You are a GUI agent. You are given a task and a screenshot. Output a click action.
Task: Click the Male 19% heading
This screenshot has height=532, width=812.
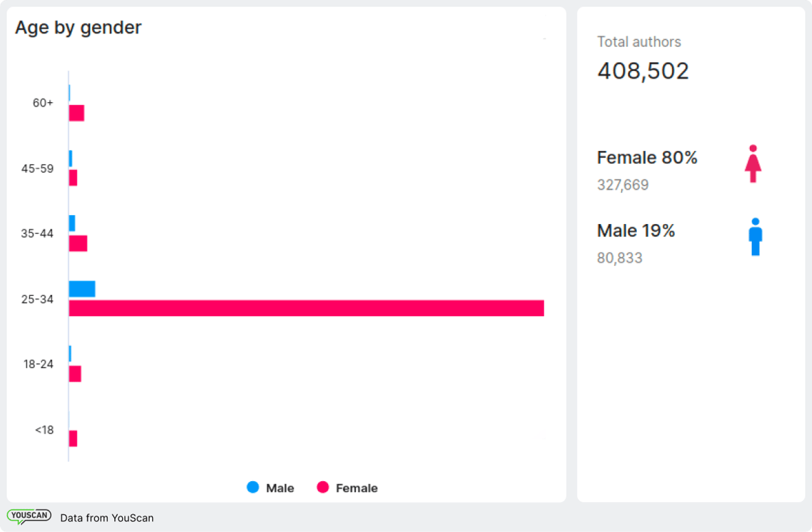pos(636,230)
